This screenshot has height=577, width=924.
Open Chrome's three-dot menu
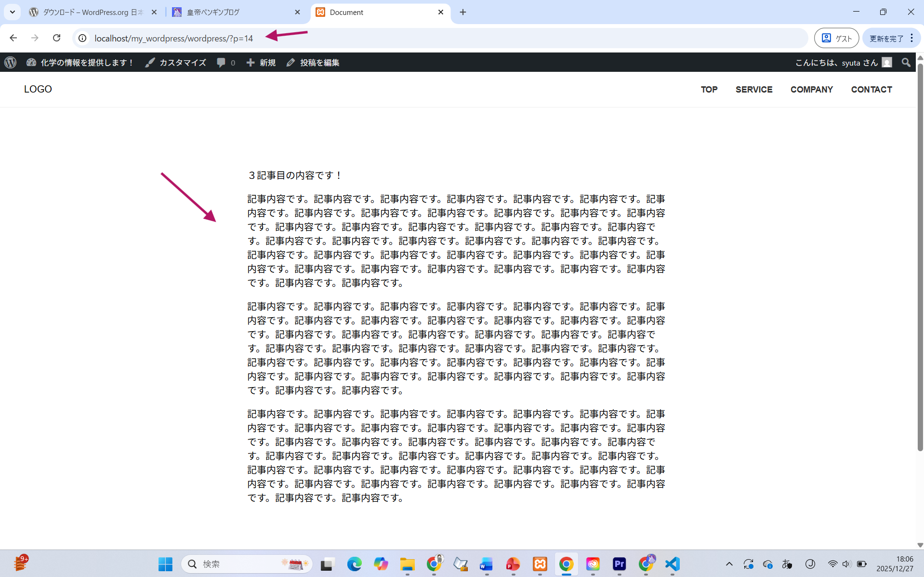[x=911, y=38]
